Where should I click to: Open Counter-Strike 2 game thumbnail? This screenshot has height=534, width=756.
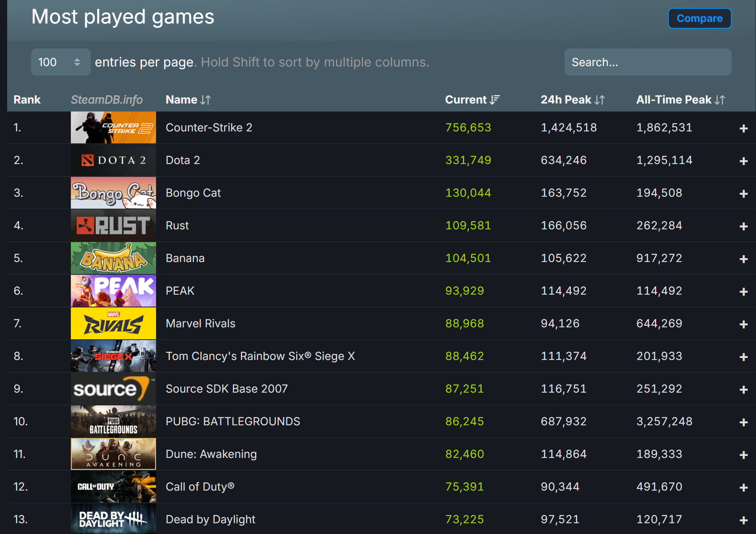click(x=113, y=127)
